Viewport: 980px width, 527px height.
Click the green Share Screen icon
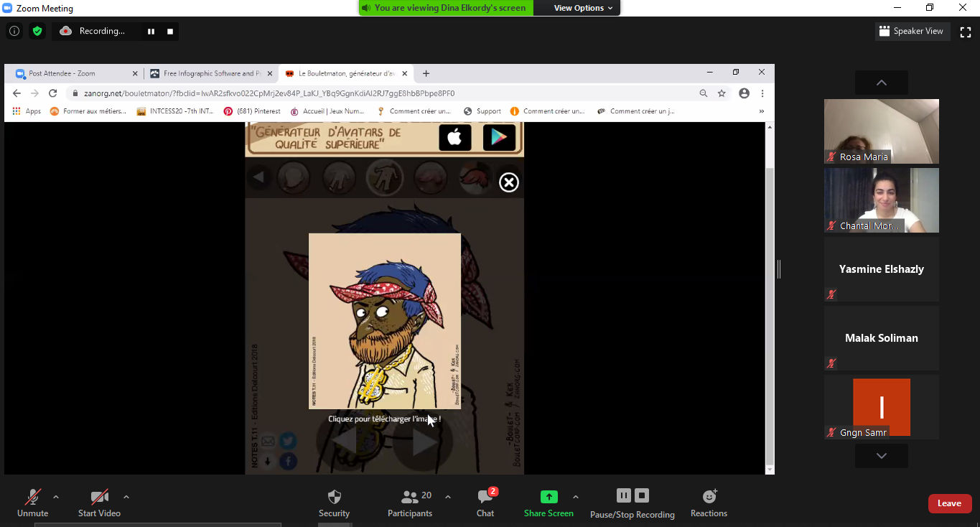point(549,497)
